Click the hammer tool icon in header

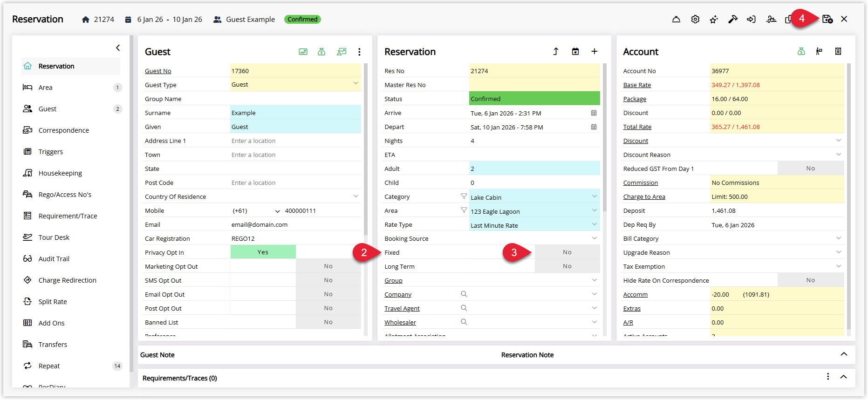click(733, 19)
